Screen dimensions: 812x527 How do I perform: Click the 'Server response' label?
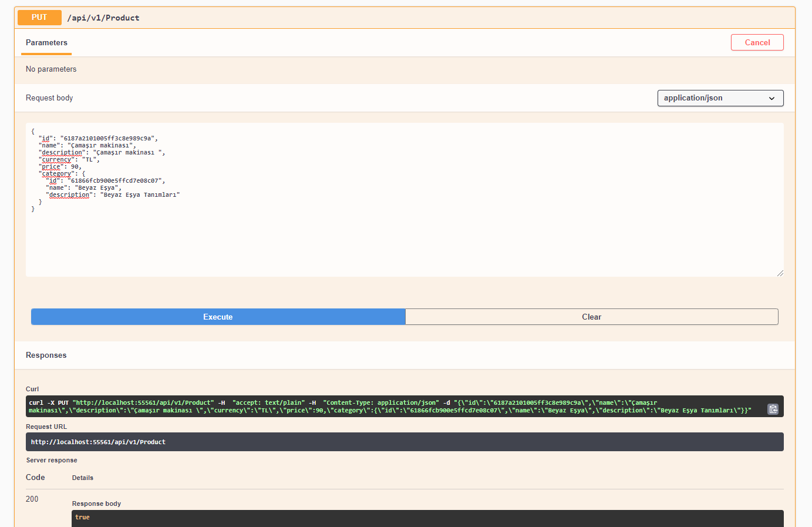[x=52, y=460]
